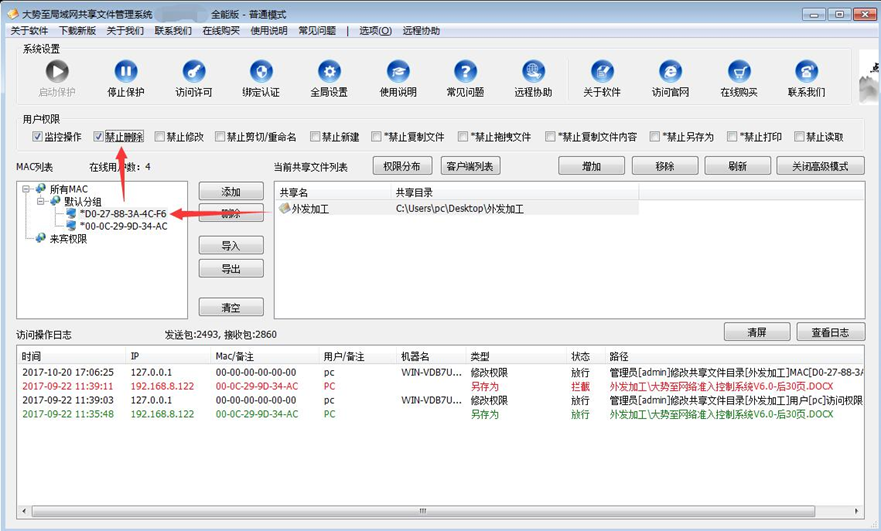Screen dimensions: 881x531
Task: Open 访问官网 browser icon
Action: click(x=670, y=71)
